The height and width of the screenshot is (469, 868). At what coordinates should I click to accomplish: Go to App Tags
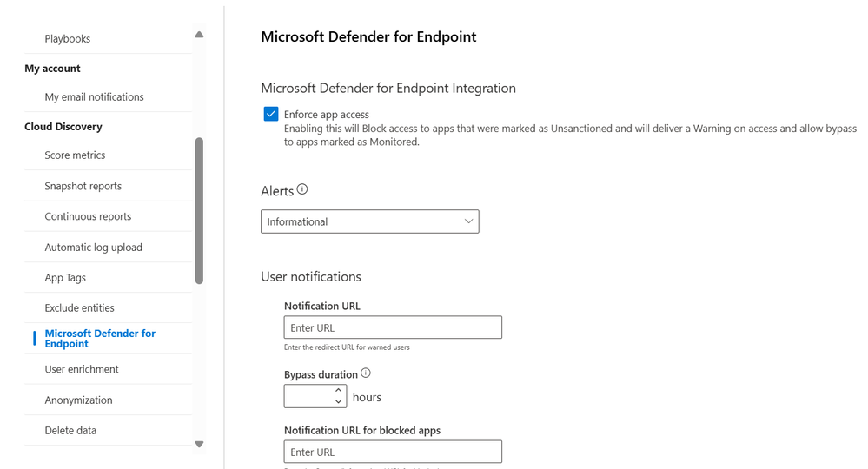(65, 278)
